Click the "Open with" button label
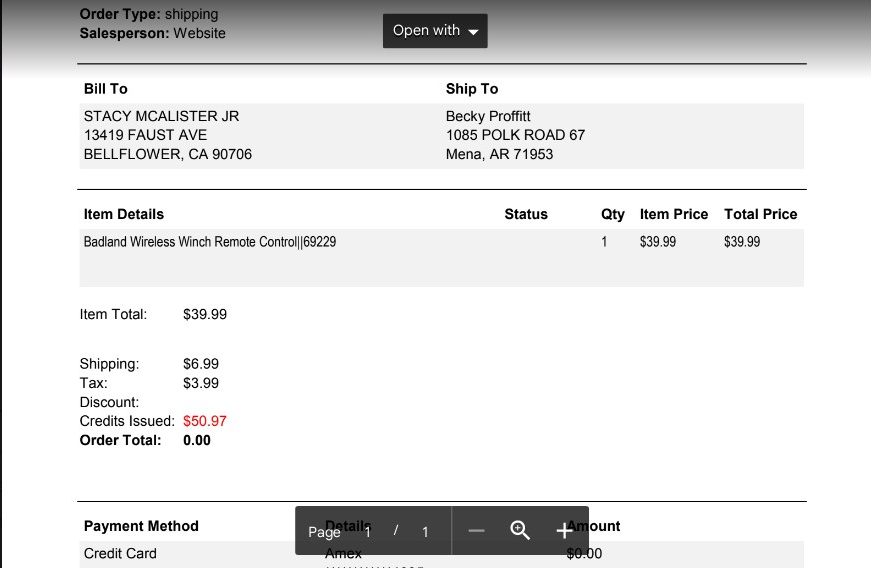The image size is (871, 568). pyautogui.click(x=426, y=30)
